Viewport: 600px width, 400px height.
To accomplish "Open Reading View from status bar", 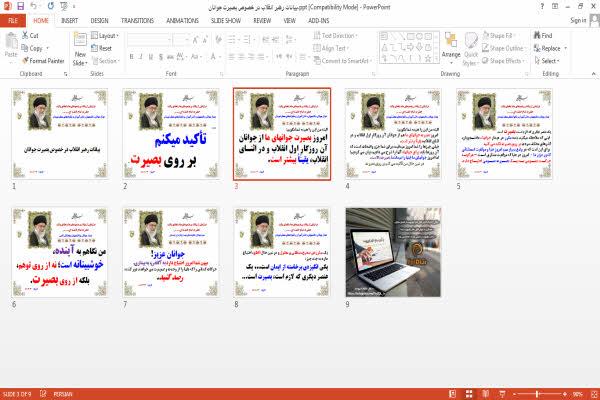I will pyautogui.click(x=486, y=394).
